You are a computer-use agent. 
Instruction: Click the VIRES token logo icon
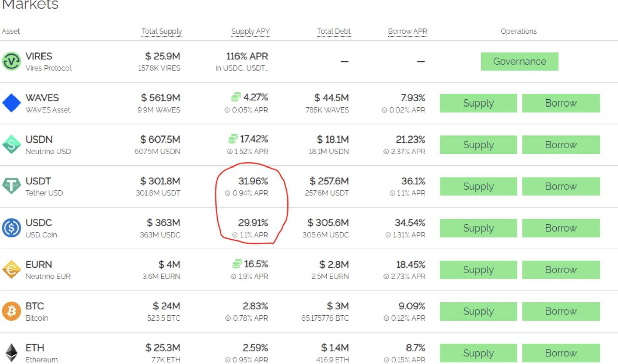(11, 61)
